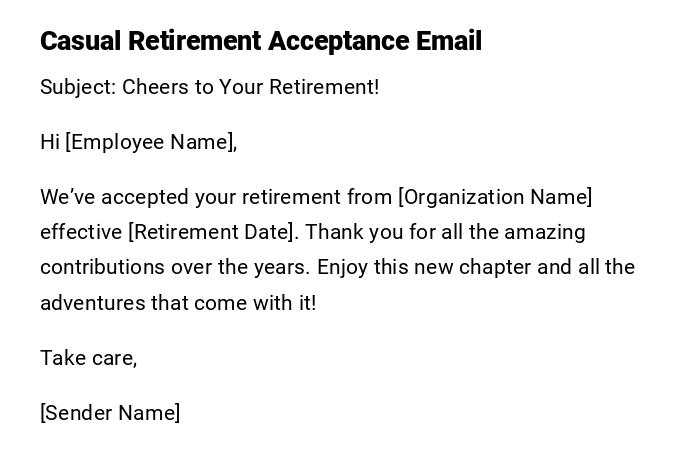Select the [Organization Name] placeholder
Screen dimensions: 700x475
(x=495, y=197)
